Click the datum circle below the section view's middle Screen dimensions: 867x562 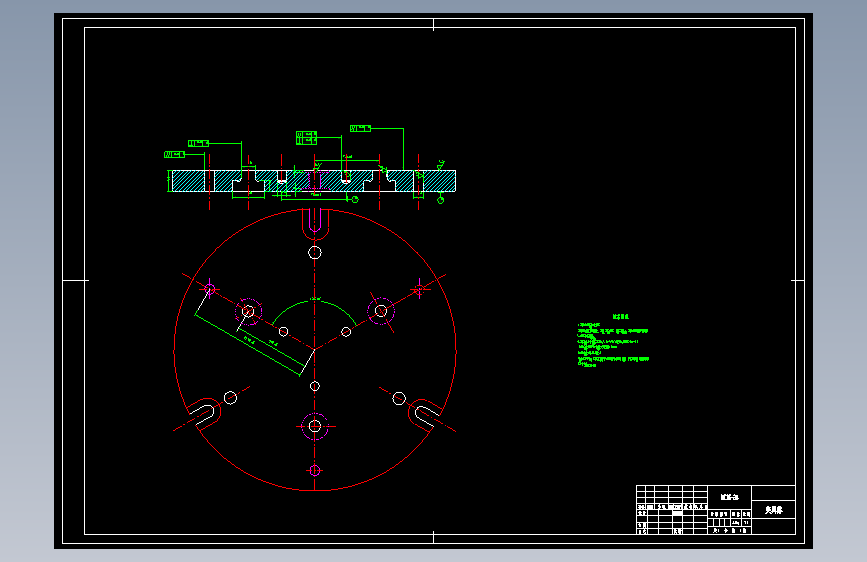click(x=355, y=200)
